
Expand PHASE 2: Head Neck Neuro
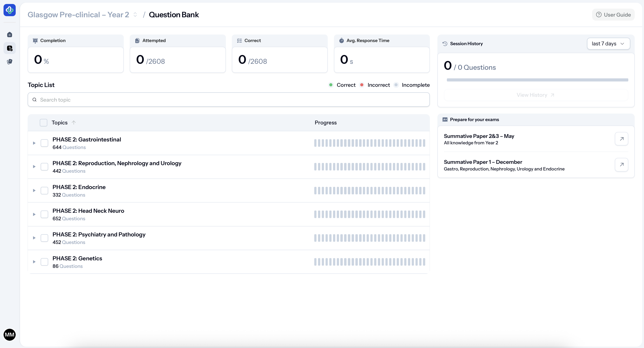coord(34,214)
